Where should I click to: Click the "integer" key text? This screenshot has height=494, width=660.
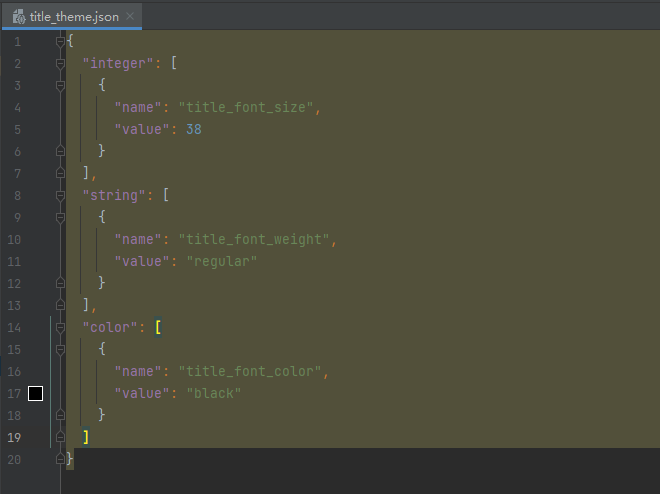pos(117,64)
